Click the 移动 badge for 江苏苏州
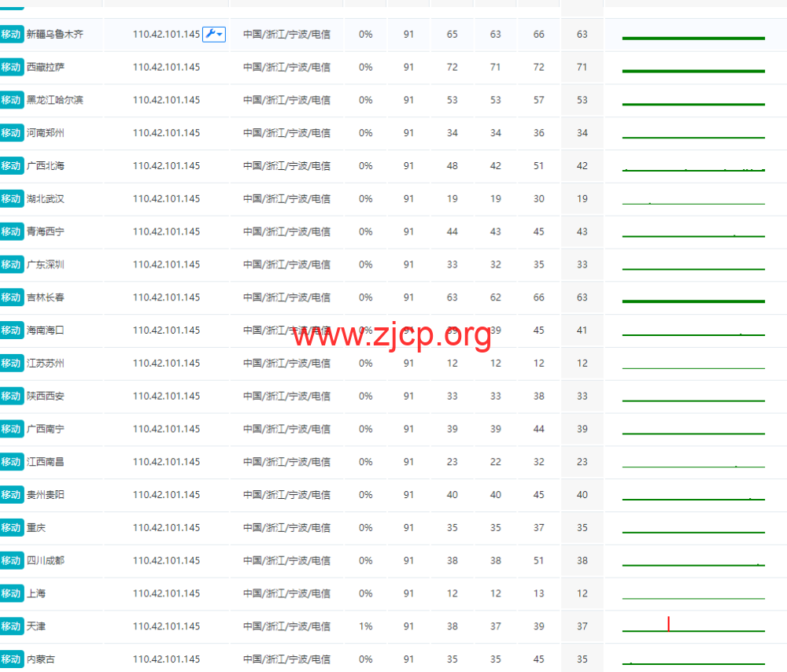 pos(11,363)
